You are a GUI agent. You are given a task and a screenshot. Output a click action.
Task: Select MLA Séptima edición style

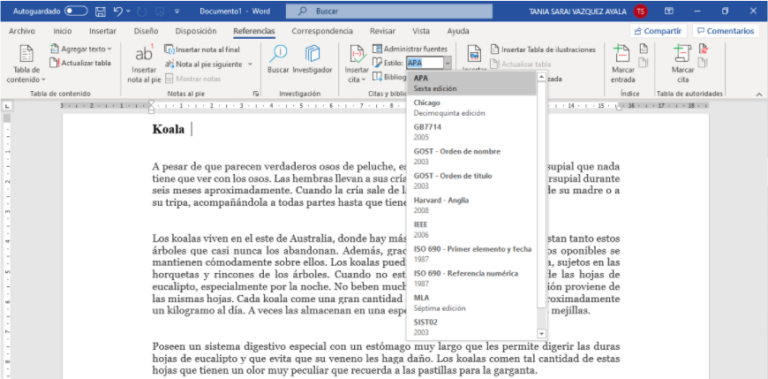pos(472,303)
